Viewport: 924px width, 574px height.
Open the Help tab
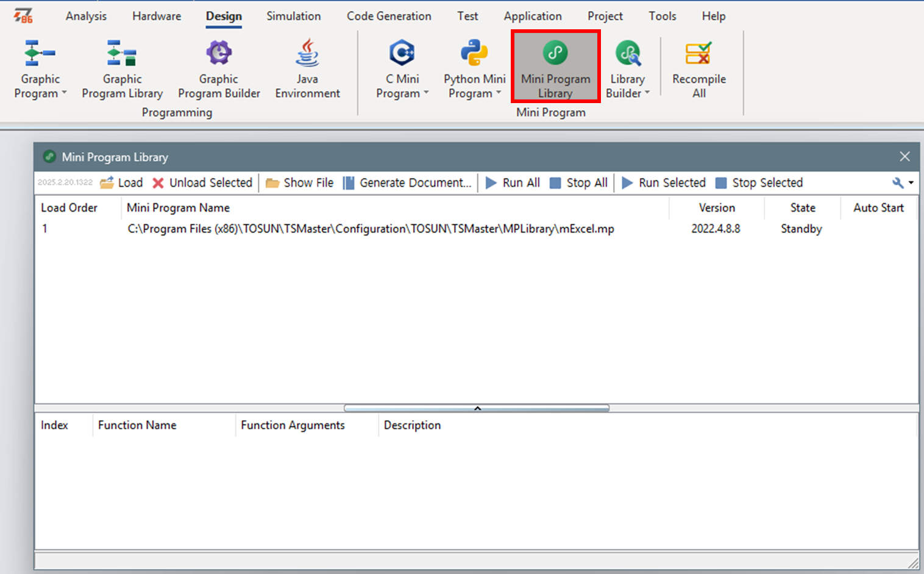714,16
